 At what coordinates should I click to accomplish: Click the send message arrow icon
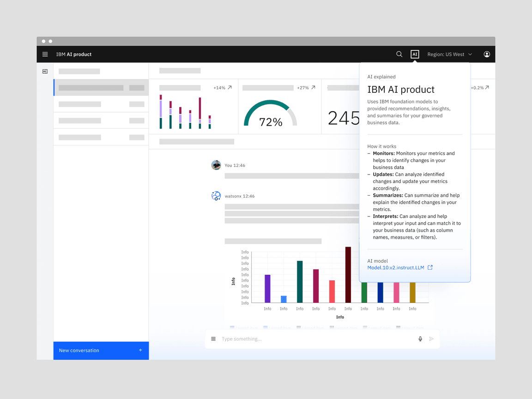(431, 339)
